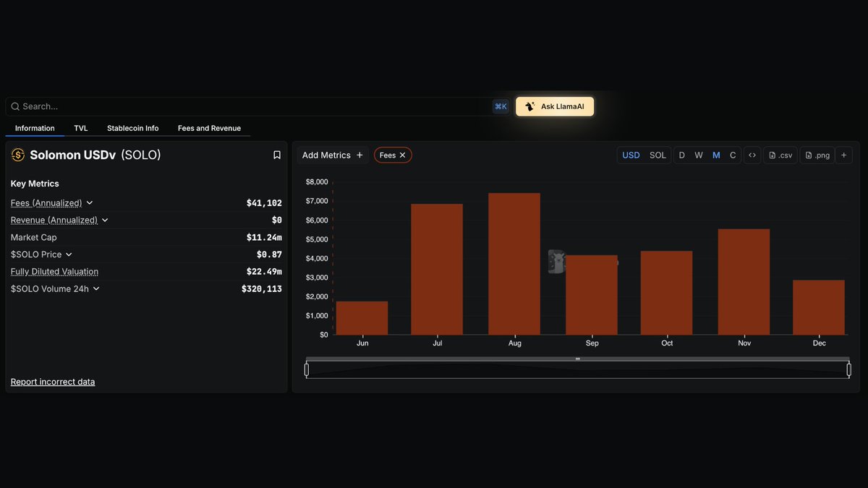Click the Report incorrect data link
868x488 pixels.
tap(53, 382)
